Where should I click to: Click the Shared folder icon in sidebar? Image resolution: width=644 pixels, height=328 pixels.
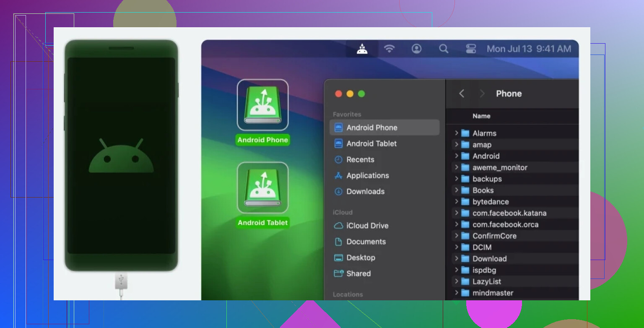pyautogui.click(x=338, y=273)
